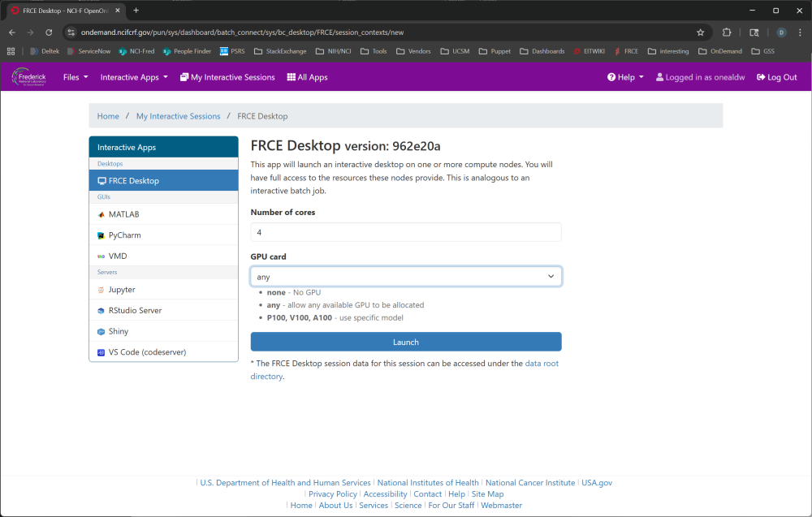Screen dimensions: 812x517
Task: Expand the GPU card dropdown
Action: [405, 277]
